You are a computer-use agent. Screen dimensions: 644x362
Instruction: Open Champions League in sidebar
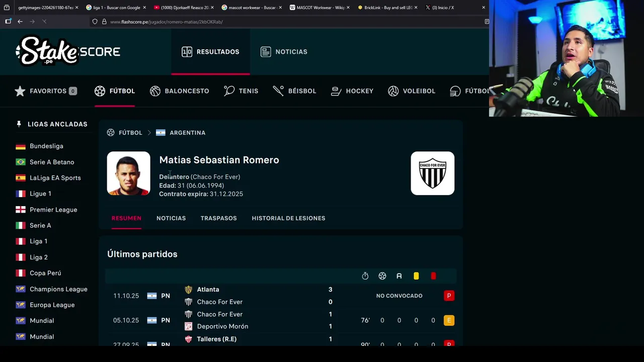58,289
